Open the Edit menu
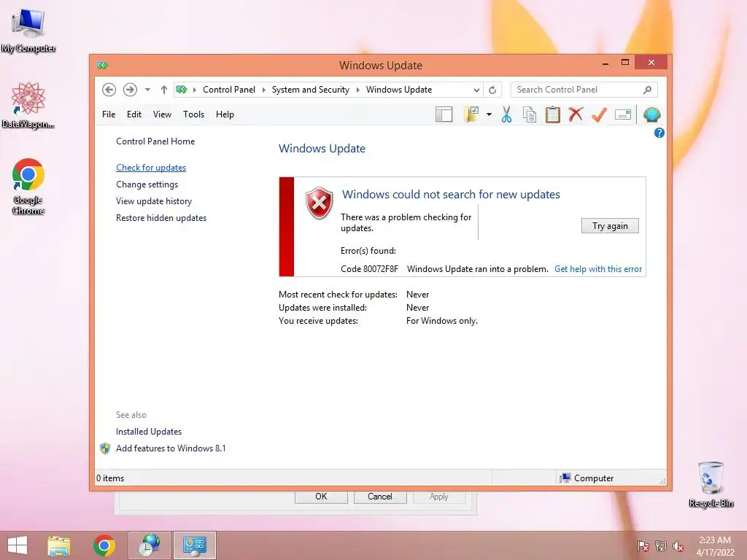Image resolution: width=747 pixels, height=560 pixels. pyautogui.click(x=134, y=114)
